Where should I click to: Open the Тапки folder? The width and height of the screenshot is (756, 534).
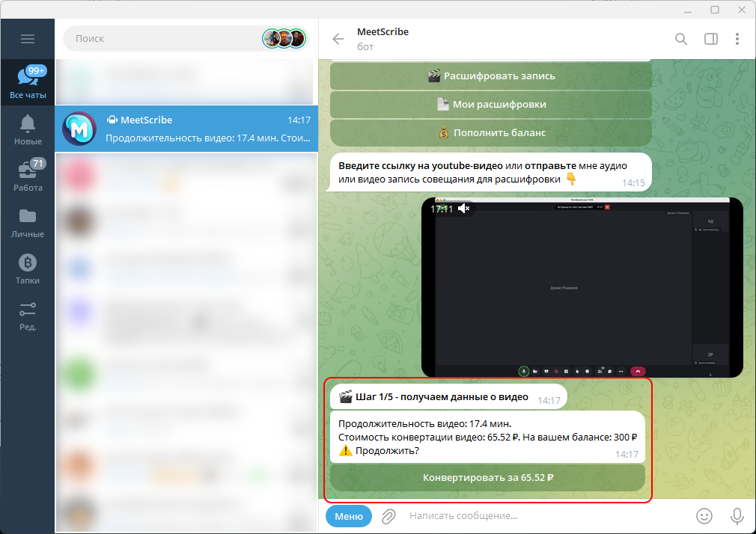[x=28, y=269]
